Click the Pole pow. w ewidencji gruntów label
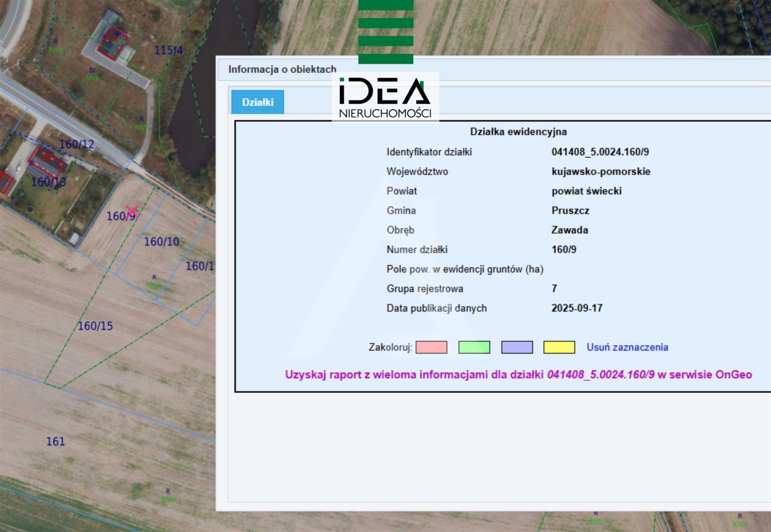The width and height of the screenshot is (771, 532). (464, 269)
